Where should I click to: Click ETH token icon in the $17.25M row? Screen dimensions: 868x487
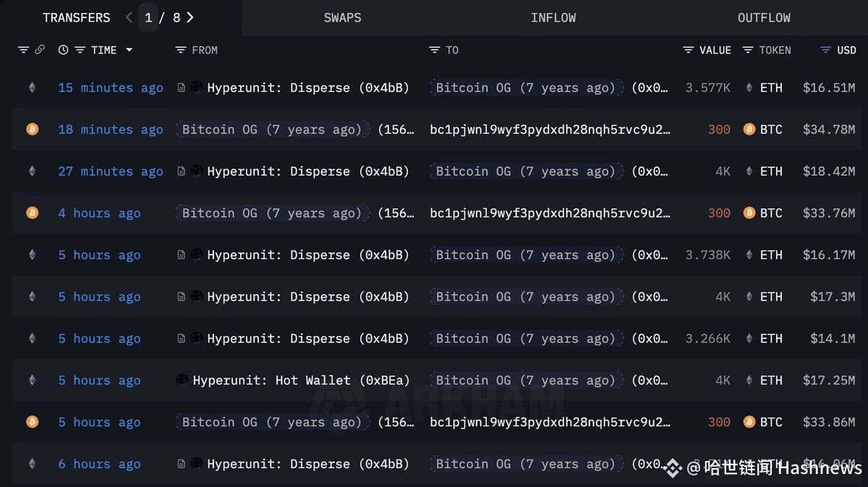click(749, 380)
